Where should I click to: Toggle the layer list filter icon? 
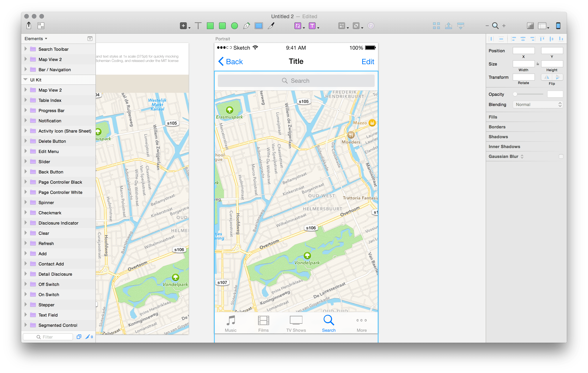point(90,39)
